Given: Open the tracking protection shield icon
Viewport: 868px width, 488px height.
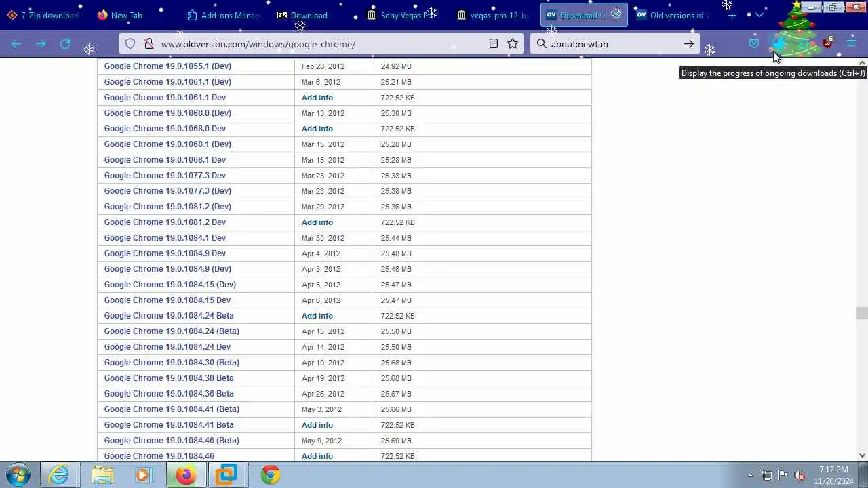Looking at the screenshot, I should pos(130,44).
